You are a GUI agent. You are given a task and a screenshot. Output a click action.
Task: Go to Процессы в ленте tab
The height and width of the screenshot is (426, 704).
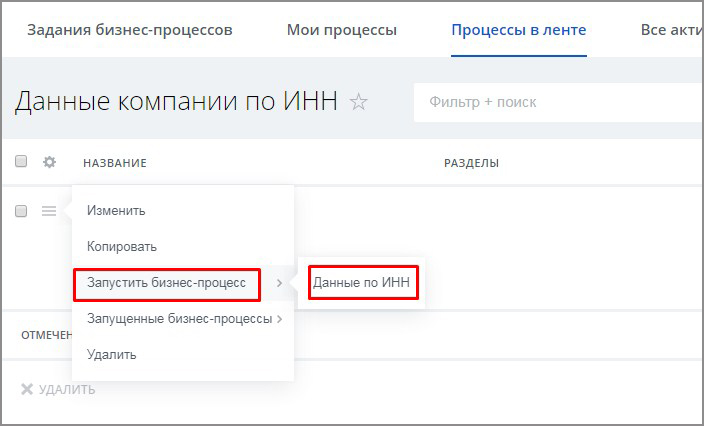click(518, 30)
